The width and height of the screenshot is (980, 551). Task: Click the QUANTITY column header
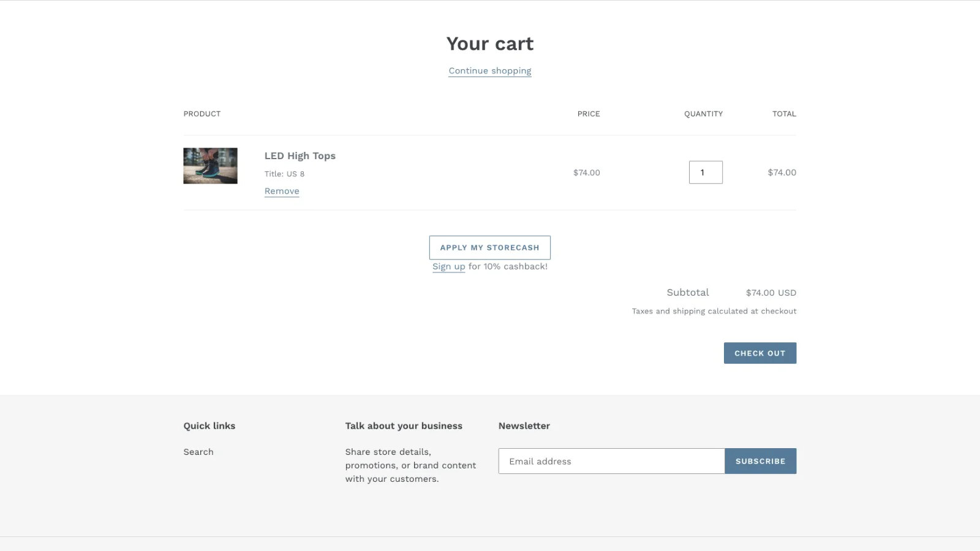703,114
